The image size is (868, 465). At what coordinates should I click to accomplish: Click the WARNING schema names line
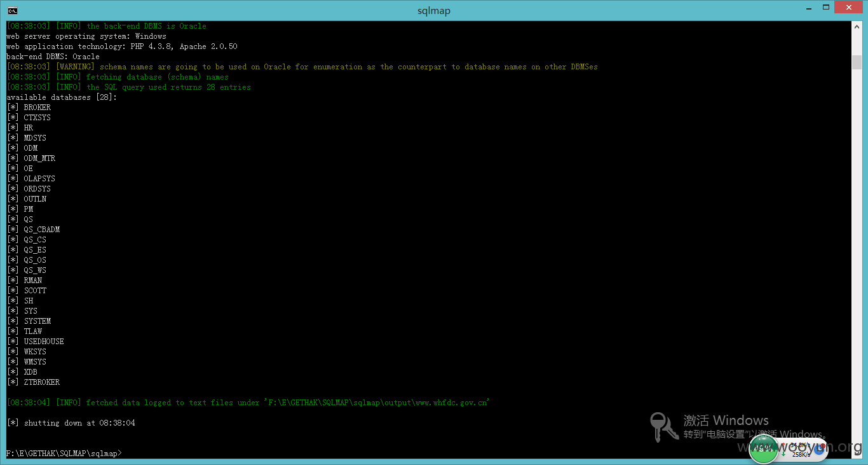pyautogui.click(x=302, y=67)
